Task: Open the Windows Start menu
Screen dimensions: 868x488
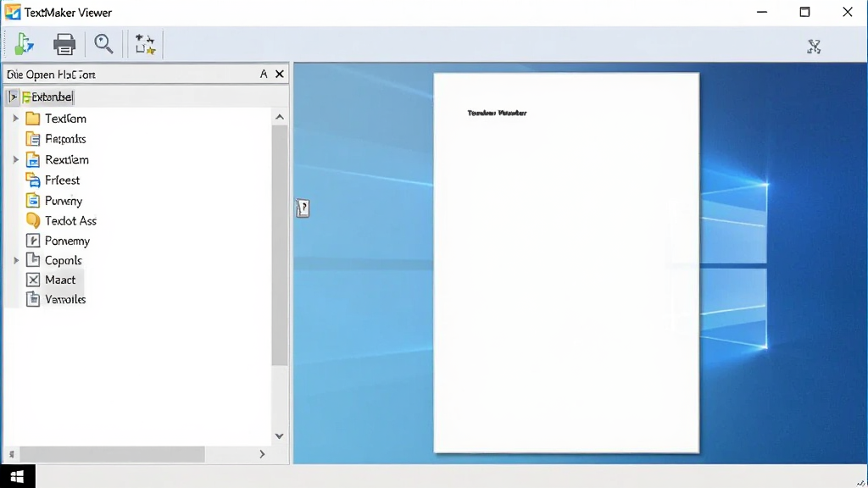Action: tap(17, 476)
